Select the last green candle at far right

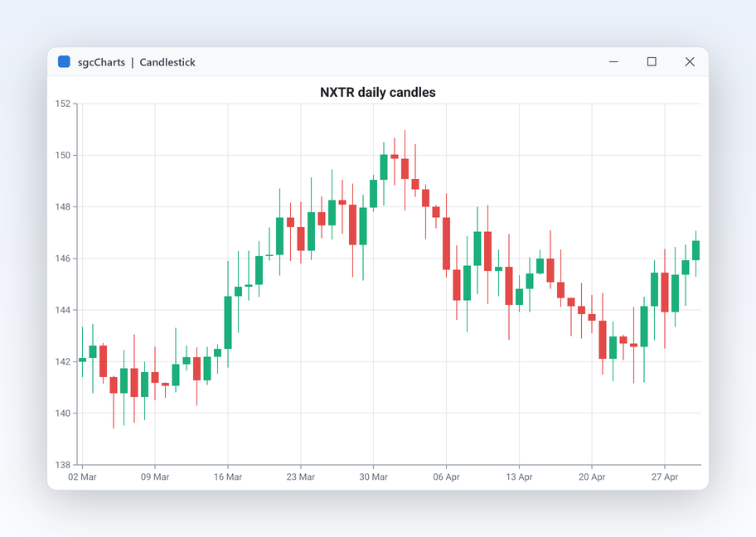tap(695, 250)
